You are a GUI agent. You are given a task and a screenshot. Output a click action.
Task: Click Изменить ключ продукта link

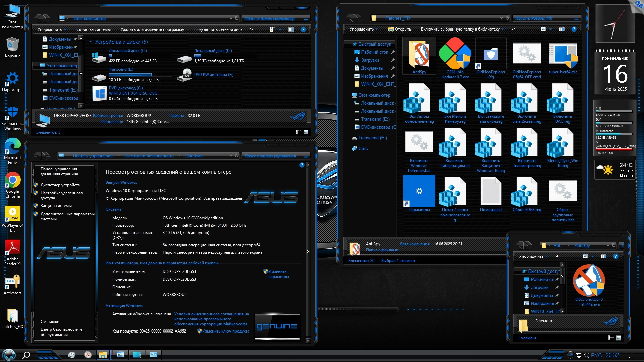(225, 331)
